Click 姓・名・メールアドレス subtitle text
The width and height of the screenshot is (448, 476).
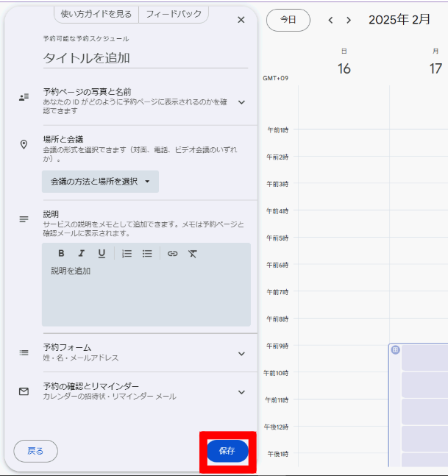(81, 358)
